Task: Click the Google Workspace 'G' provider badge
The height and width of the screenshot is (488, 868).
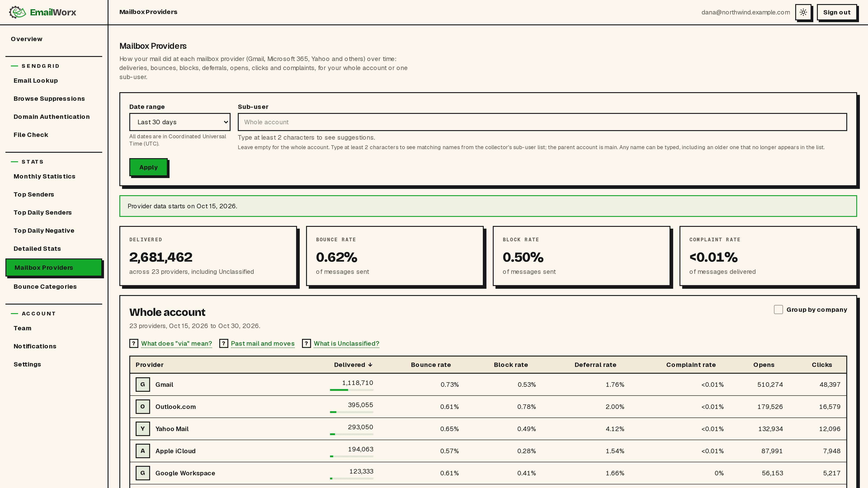Action: point(143,473)
